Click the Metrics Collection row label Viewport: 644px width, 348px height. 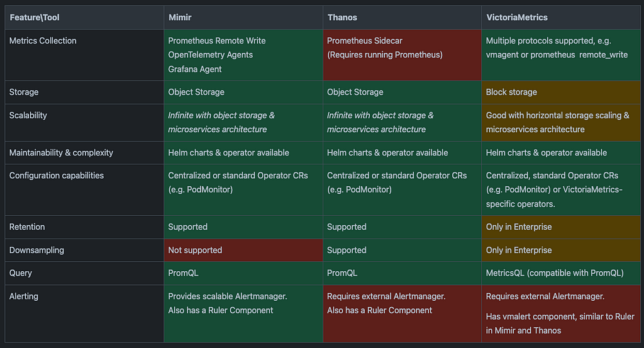[x=84, y=55]
